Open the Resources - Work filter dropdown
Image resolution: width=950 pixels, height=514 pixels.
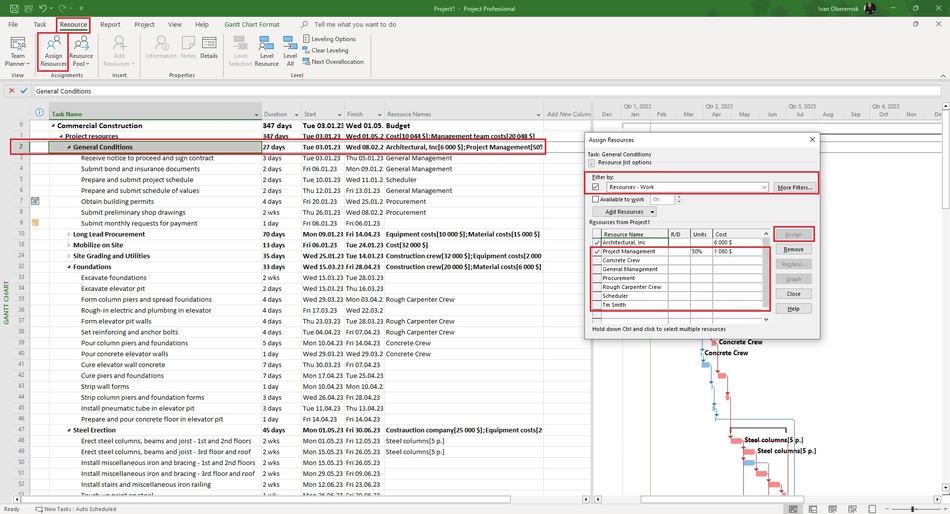tap(763, 187)
